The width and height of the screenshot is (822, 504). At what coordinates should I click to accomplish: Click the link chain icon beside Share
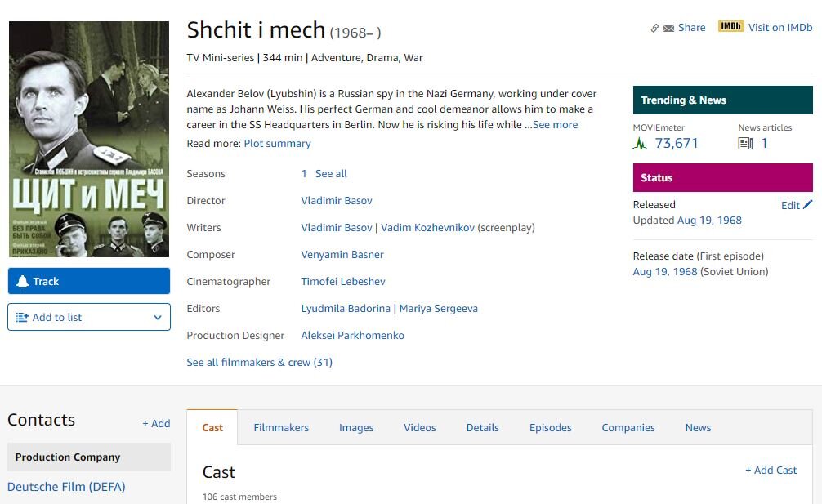click(x=654, y=28)
